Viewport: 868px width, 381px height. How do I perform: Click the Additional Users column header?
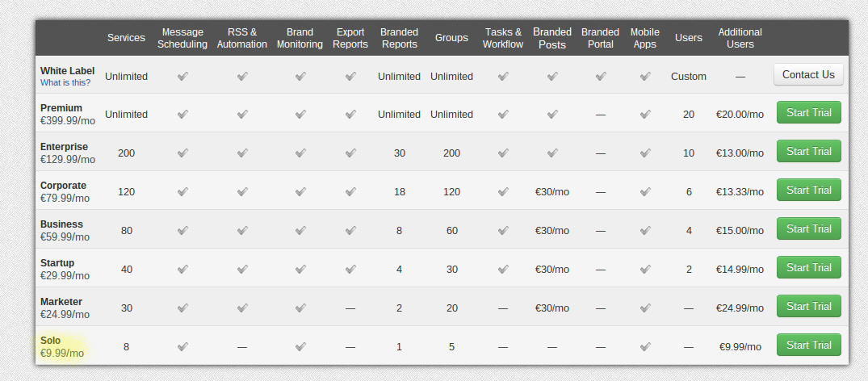pos(740,38)
